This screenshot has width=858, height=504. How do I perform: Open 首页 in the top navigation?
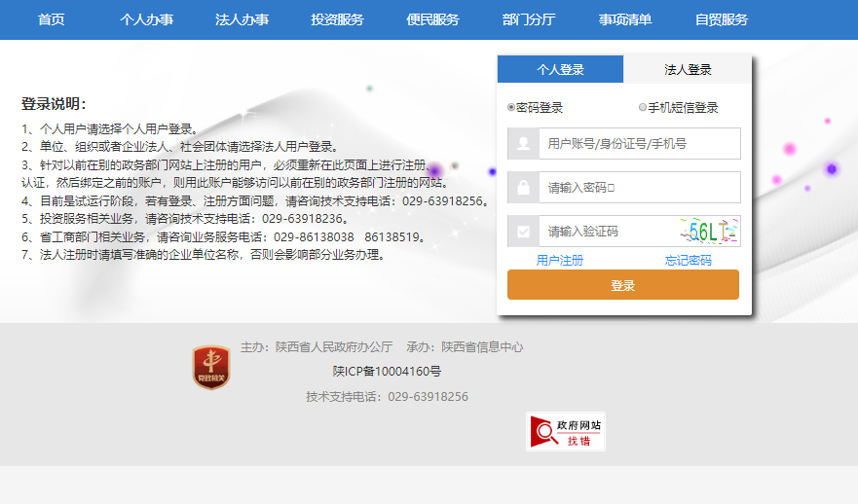52,19
